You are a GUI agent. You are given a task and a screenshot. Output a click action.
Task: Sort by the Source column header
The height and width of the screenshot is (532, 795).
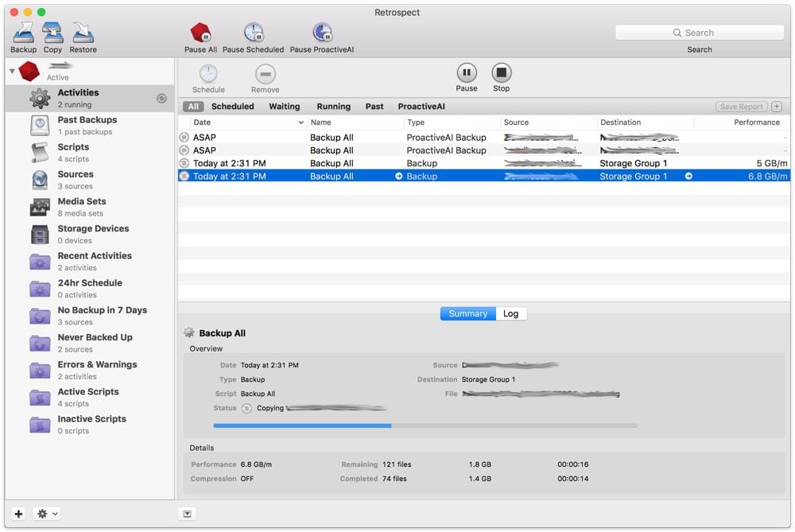(549, 122)
